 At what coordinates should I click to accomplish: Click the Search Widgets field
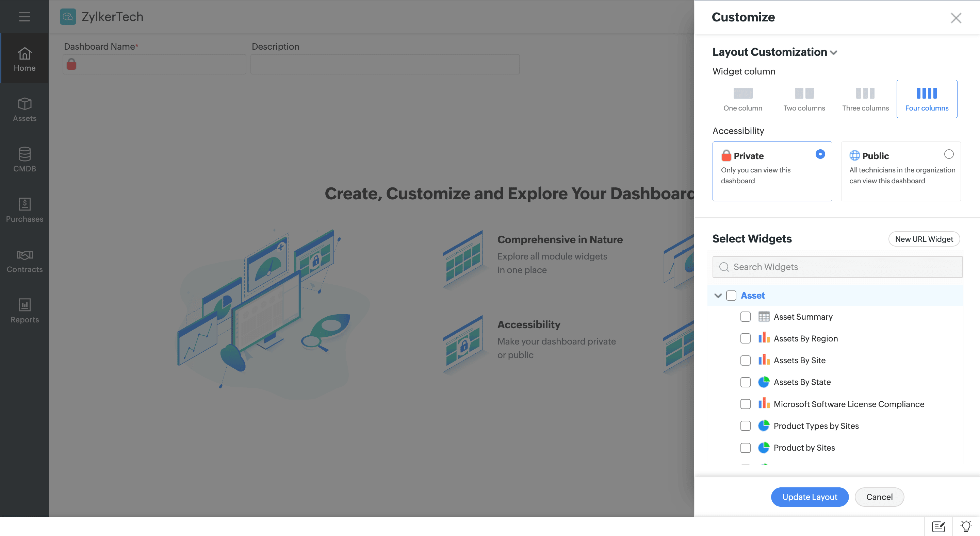837,267
